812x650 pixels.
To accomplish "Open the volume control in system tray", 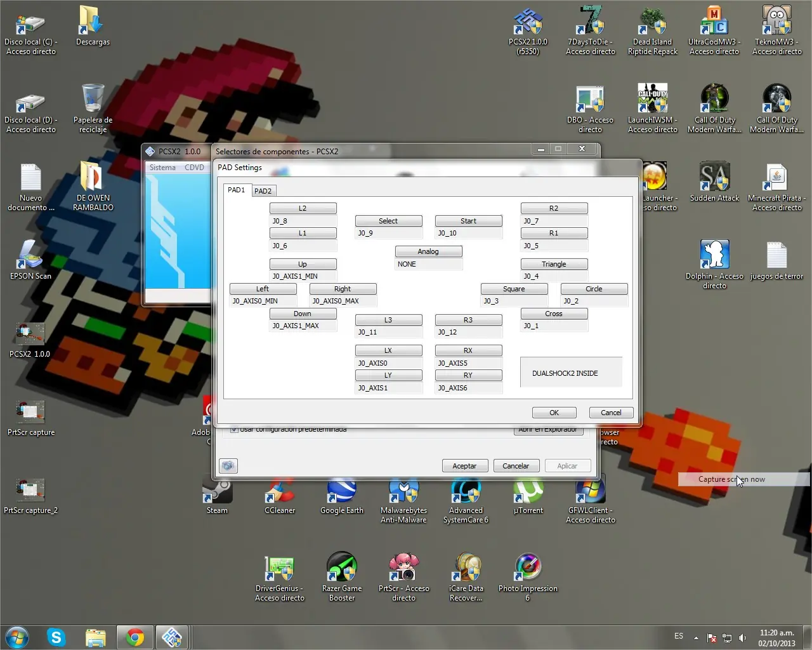I will coord(743,637).
